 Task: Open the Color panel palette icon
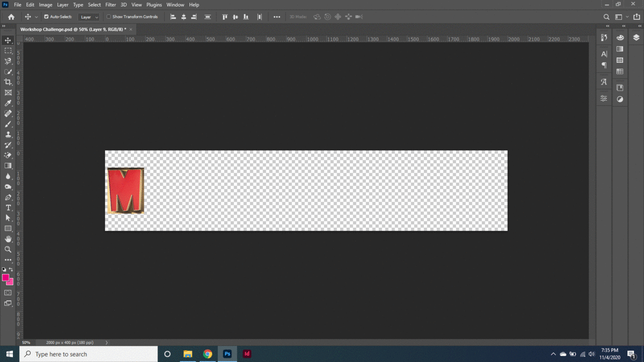pos(620,38)
